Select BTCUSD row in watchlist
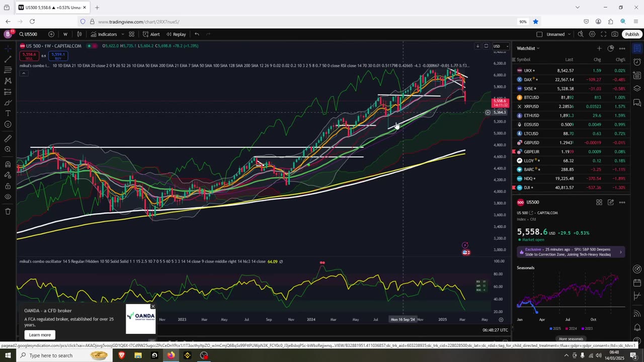The image size is (644, 362). tap(571, 98)
